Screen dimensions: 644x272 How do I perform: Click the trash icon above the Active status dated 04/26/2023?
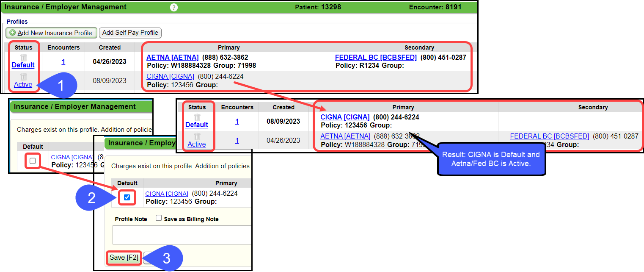pyautogui.click(x=197, y=136)
